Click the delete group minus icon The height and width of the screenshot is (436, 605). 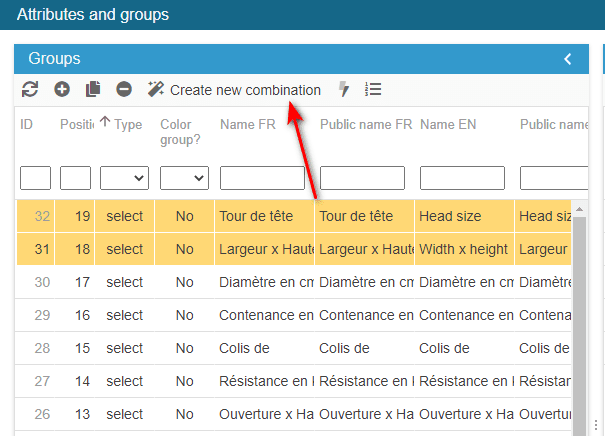[x=124, y=90]
